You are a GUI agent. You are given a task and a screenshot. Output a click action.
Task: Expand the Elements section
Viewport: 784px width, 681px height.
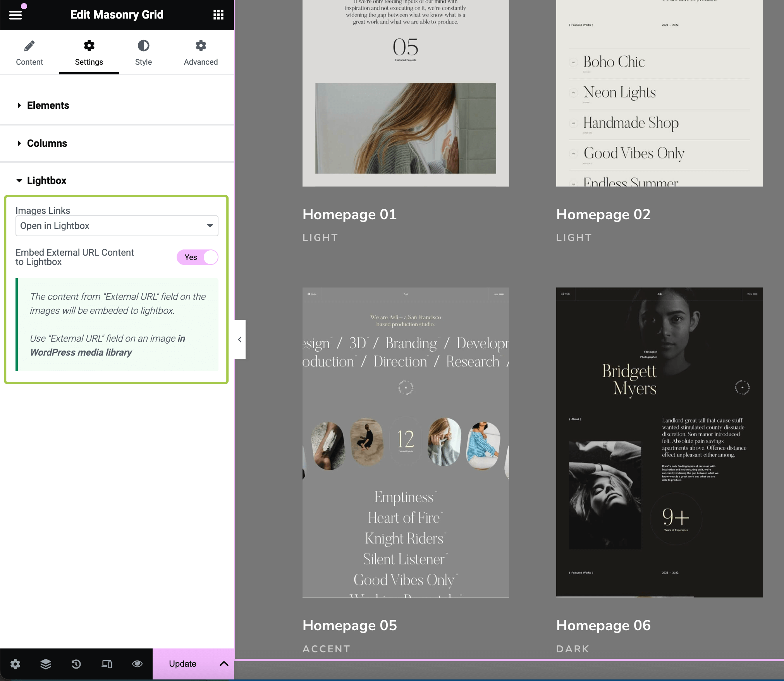(x=48, y=105)
